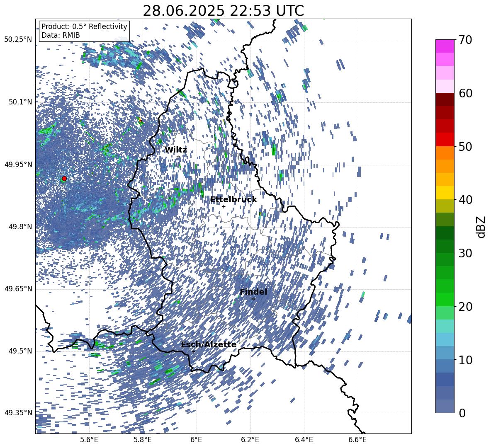Click the dBZ colorbar axis label

[x=481, y=227]
